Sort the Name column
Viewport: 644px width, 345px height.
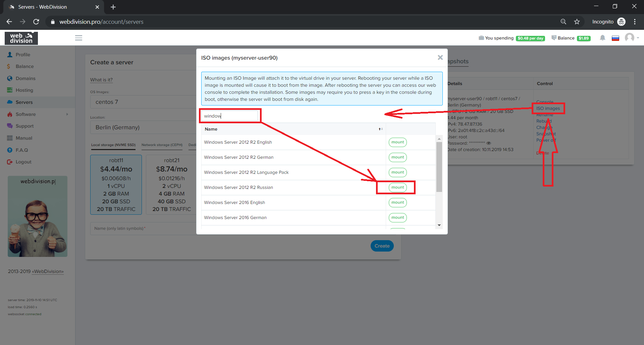point(381,129)
